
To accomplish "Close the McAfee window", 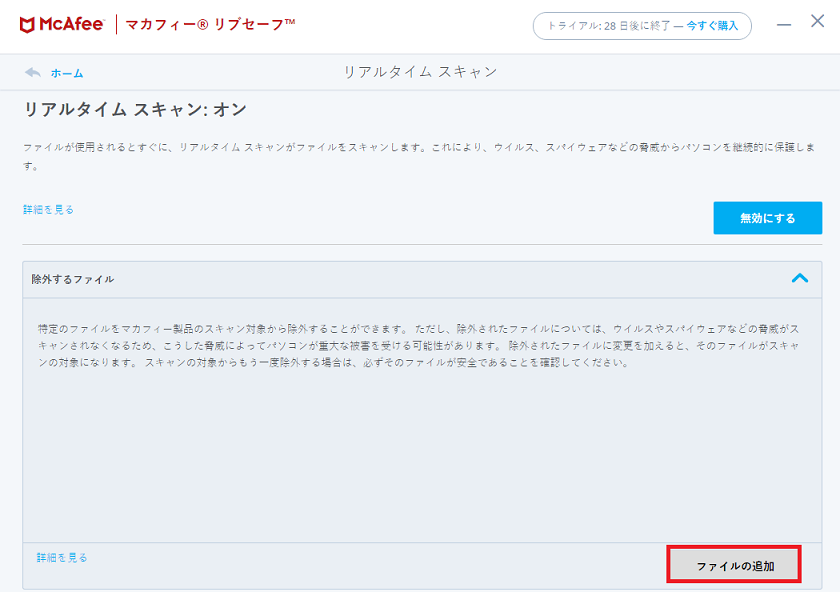I will (818, 21).
